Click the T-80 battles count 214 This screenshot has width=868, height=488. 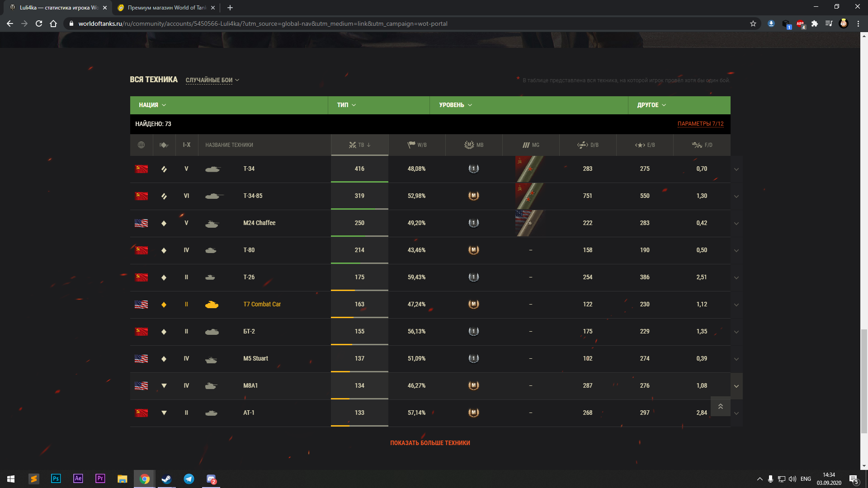359,250
